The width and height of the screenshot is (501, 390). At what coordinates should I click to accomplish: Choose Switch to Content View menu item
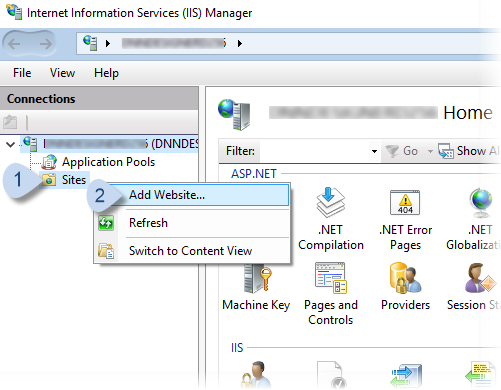190,251
